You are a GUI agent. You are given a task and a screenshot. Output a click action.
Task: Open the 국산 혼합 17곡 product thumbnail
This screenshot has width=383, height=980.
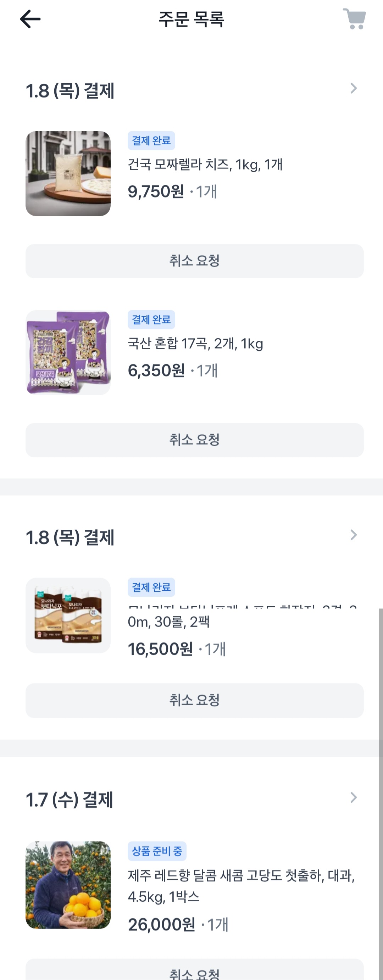68,352
